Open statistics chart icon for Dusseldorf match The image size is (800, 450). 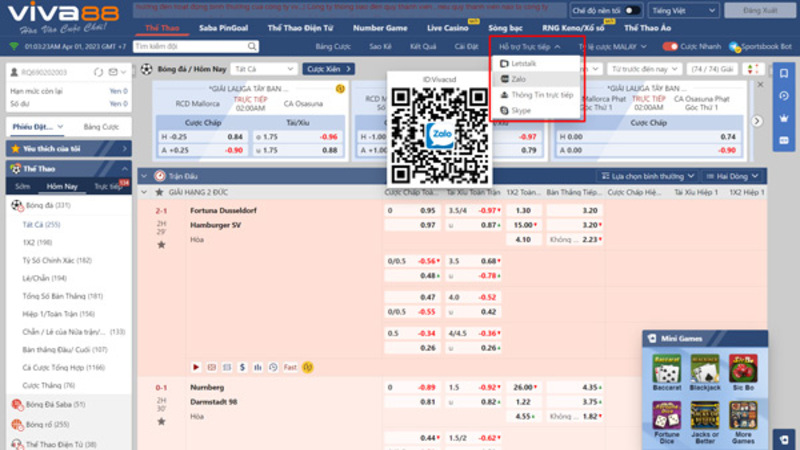click(x=258, y=367)
